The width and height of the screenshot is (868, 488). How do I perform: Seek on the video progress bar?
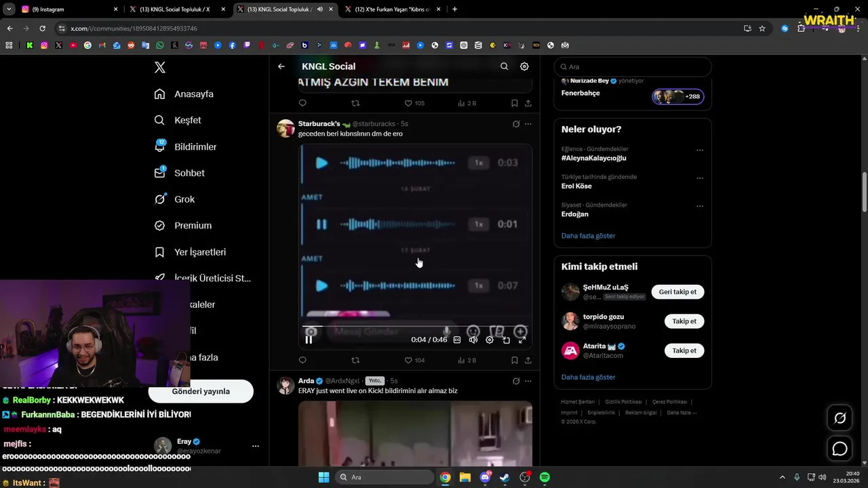[416, 327]
